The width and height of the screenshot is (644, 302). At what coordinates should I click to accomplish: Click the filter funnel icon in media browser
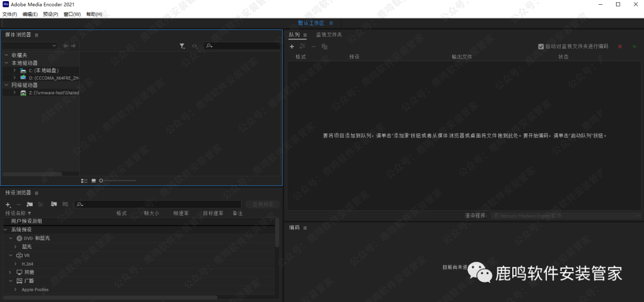click(x=182, y=46)
